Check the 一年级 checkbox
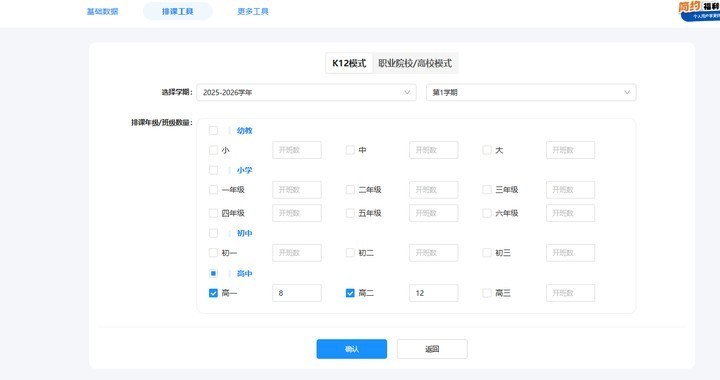 coord(213,190)
